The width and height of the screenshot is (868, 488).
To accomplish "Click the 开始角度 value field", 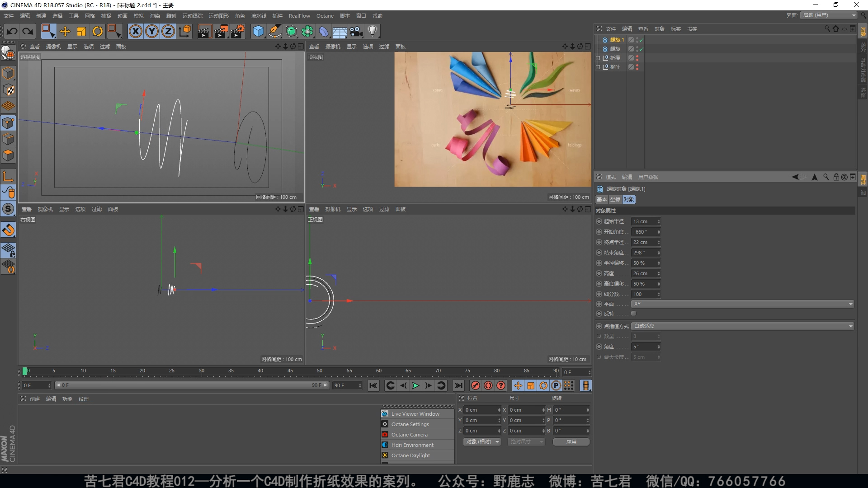I will [644, 232].
